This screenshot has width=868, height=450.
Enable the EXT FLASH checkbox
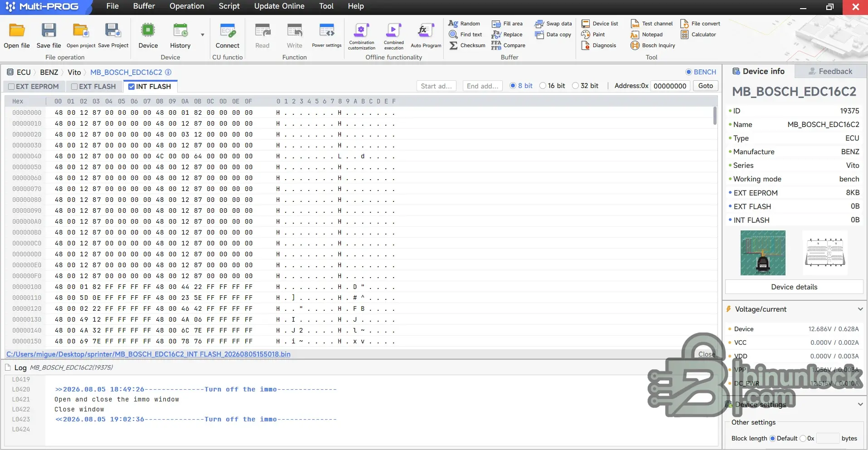click(74, 87)
